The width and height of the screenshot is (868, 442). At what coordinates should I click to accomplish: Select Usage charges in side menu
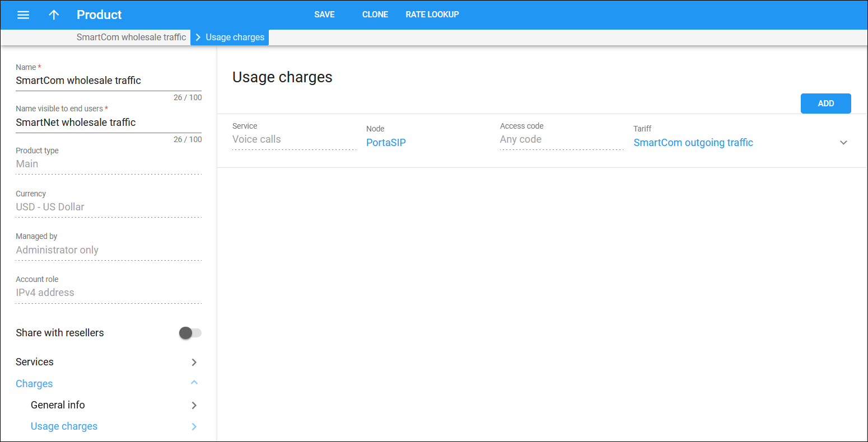click(64, 426)
